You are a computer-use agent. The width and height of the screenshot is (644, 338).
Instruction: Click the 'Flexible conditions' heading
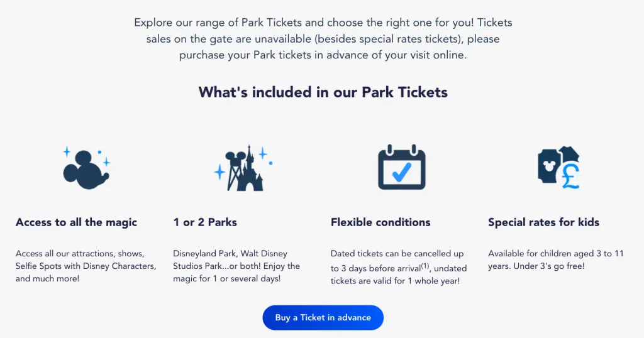pyautogui.click(x=380, y=222)
